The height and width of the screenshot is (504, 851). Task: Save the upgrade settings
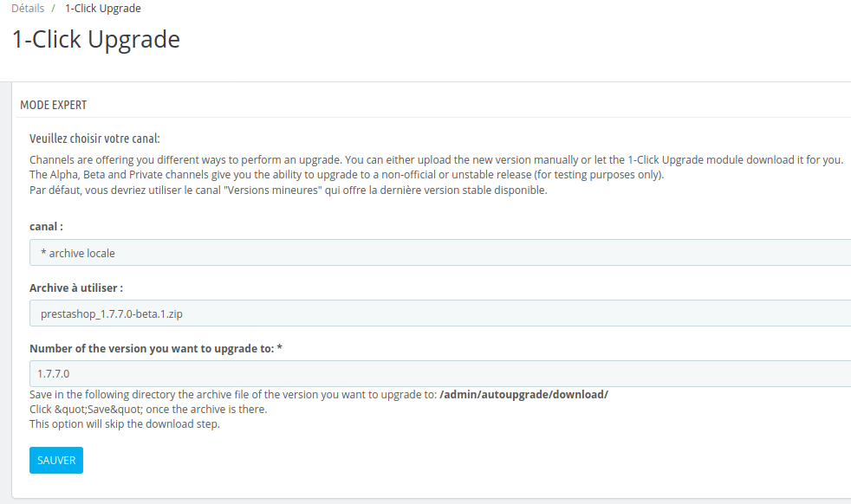[x=55, y=460]
